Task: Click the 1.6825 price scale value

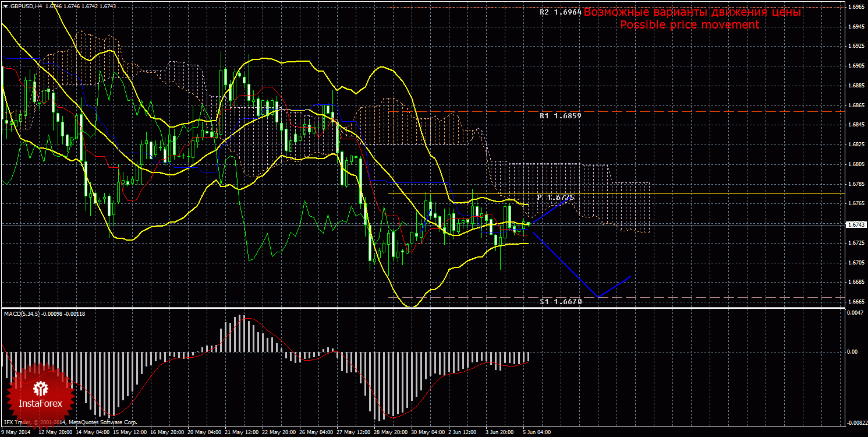Action: point(856,145)
